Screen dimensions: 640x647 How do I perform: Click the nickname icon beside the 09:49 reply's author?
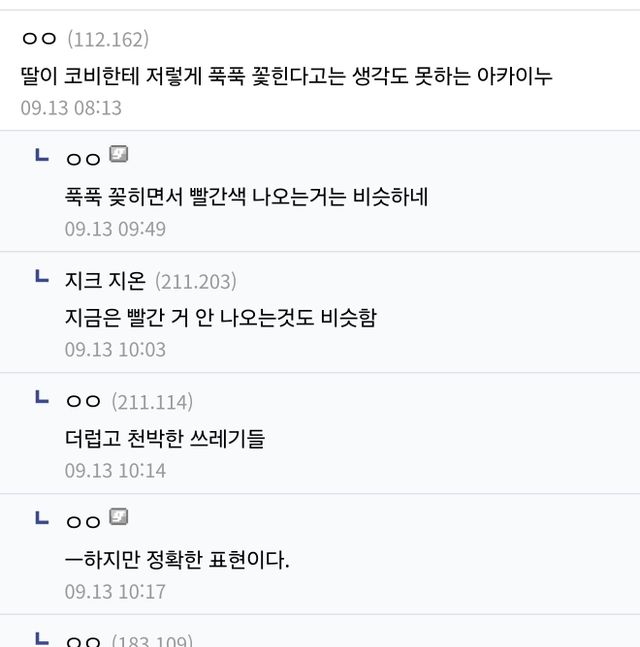pyautogui.click(x=119, y=155)
